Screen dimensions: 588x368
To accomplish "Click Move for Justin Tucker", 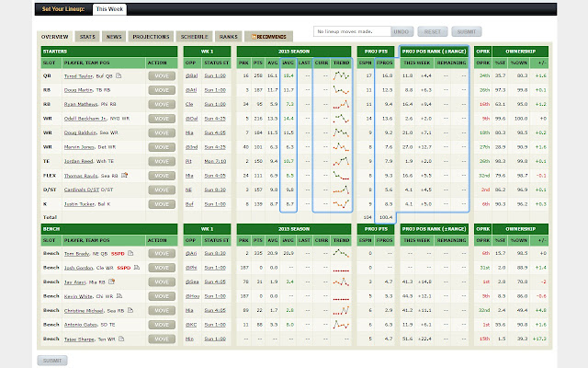I will point(162,204).
